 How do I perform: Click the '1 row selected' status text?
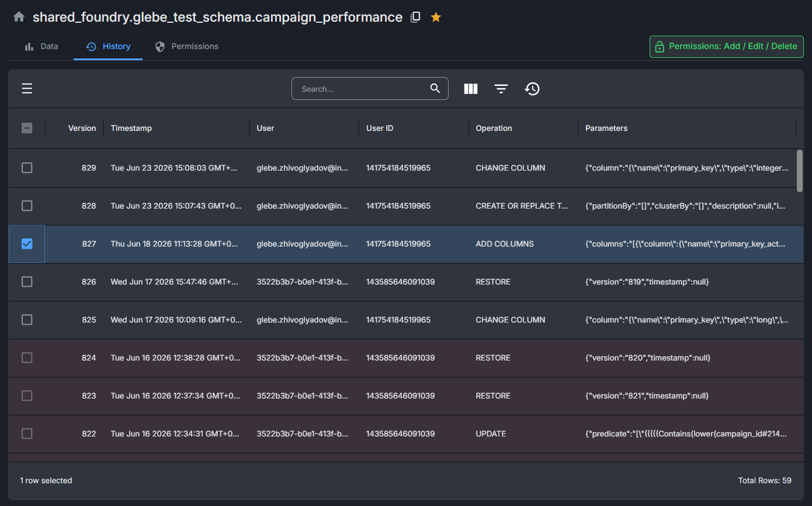(46, 480)
